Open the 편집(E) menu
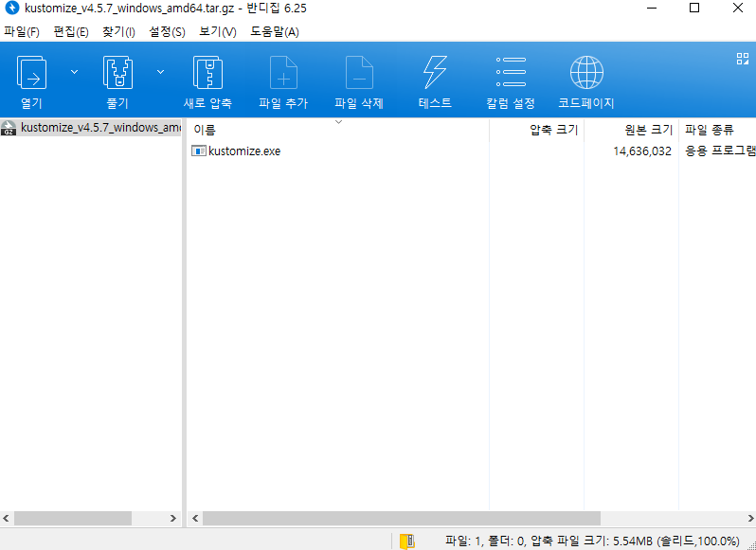Viewport: 756px width, 550px height. point(71,32)
